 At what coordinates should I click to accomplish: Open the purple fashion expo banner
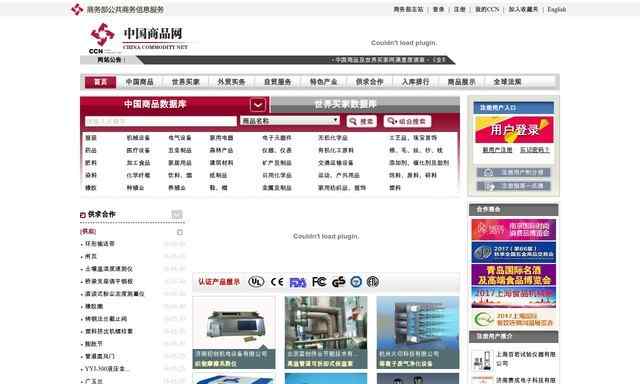(513, 230)
